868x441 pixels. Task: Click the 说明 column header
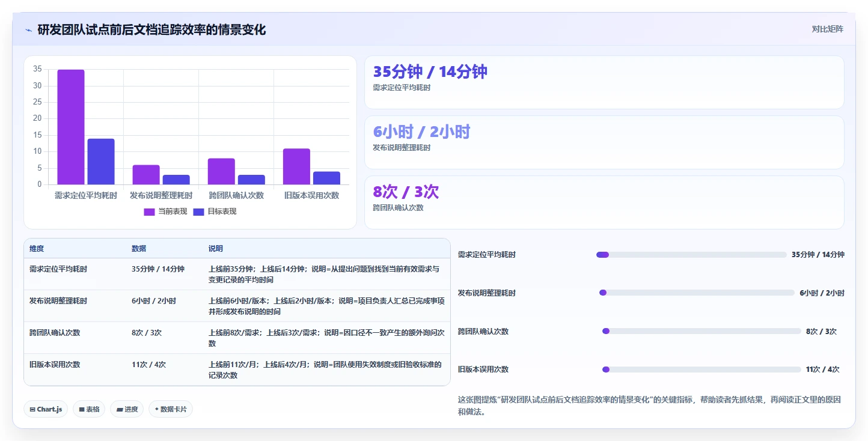[216, 249]
